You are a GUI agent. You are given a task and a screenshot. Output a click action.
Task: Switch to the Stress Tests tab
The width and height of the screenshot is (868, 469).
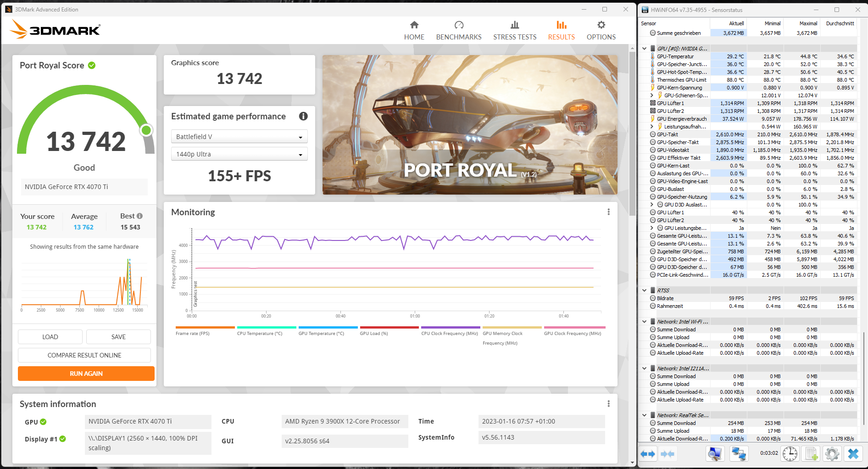(x=515, y=30)
